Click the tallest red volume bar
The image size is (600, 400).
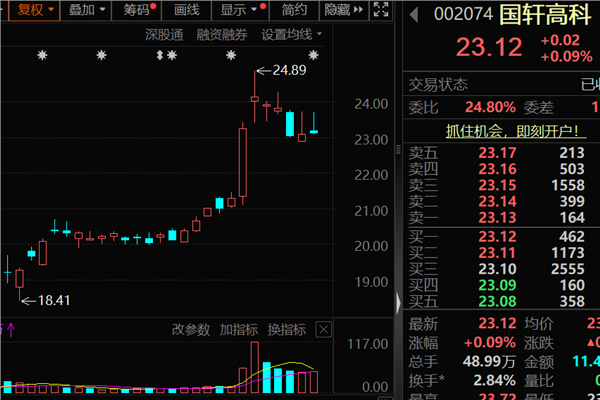254,367
